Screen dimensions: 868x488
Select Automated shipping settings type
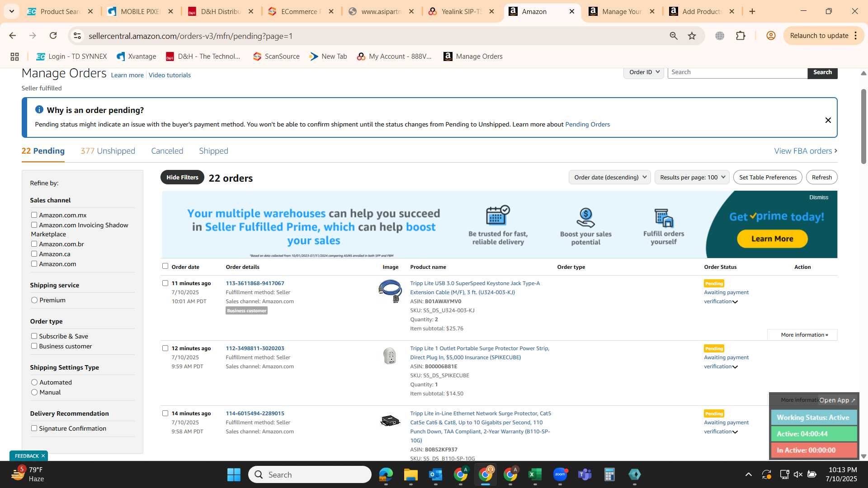tap(34, 382)
